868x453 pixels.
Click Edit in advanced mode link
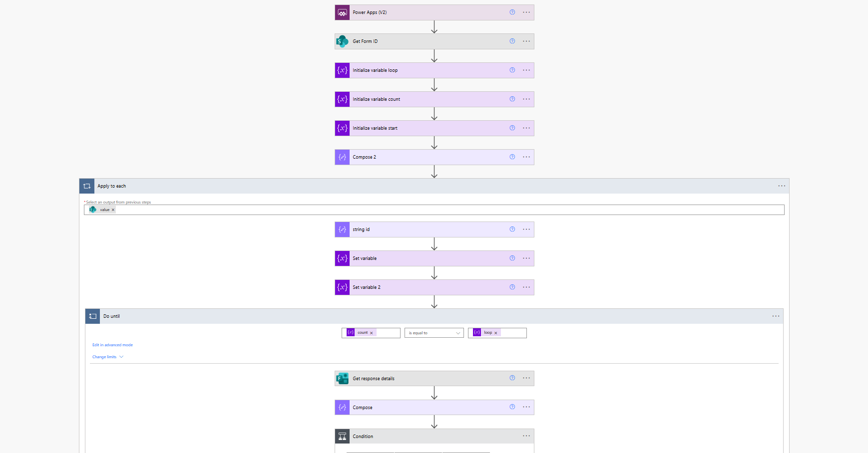(x=112, y=345)
